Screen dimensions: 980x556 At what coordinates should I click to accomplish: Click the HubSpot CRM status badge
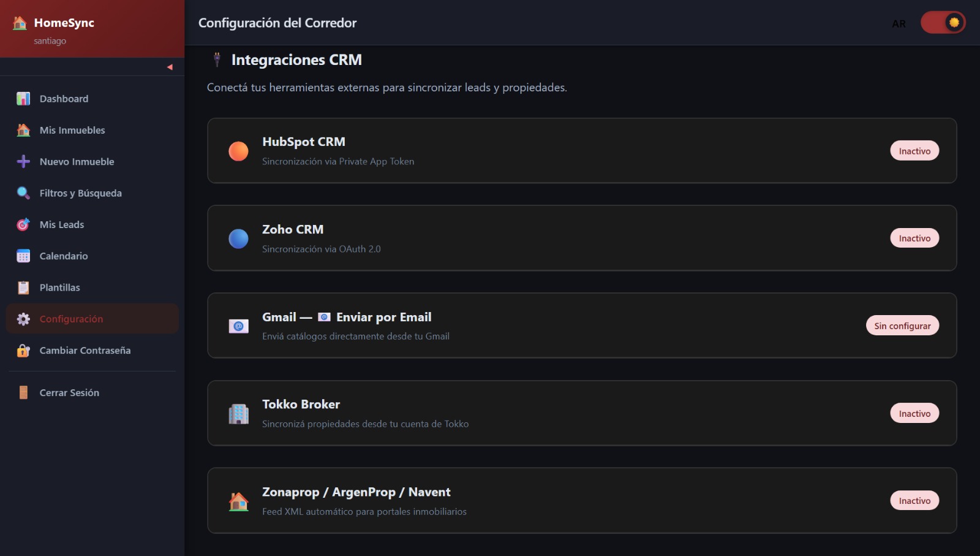tap(914, 150)
